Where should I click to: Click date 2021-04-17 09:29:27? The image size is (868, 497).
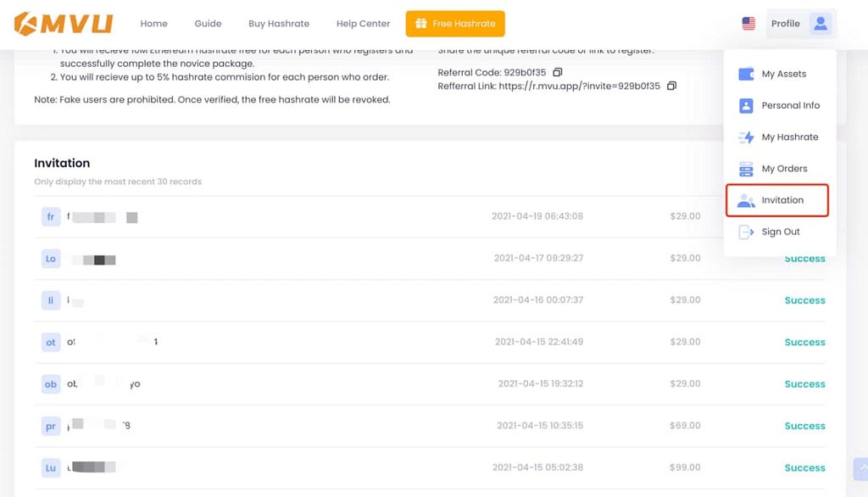tap(538, 258)
